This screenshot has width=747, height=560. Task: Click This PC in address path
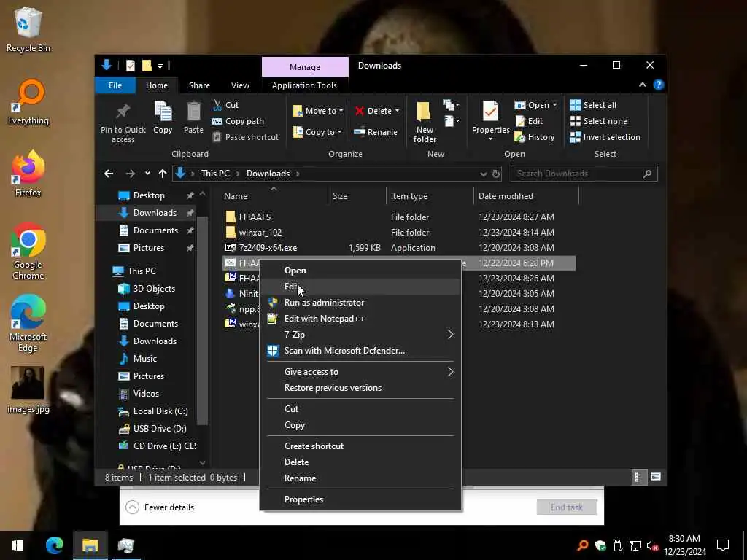(215, 174)
